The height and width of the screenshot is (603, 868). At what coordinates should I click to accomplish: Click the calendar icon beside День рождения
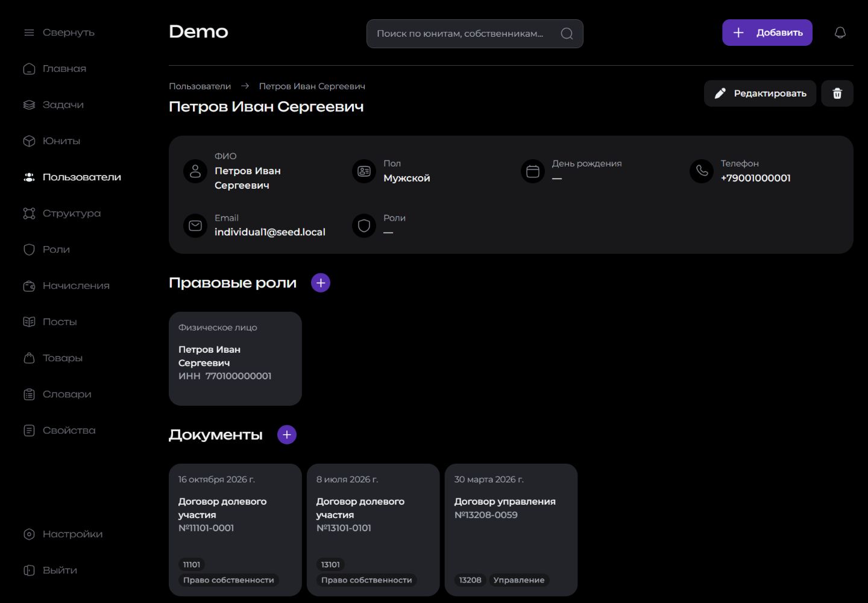[x=533, y=171]
